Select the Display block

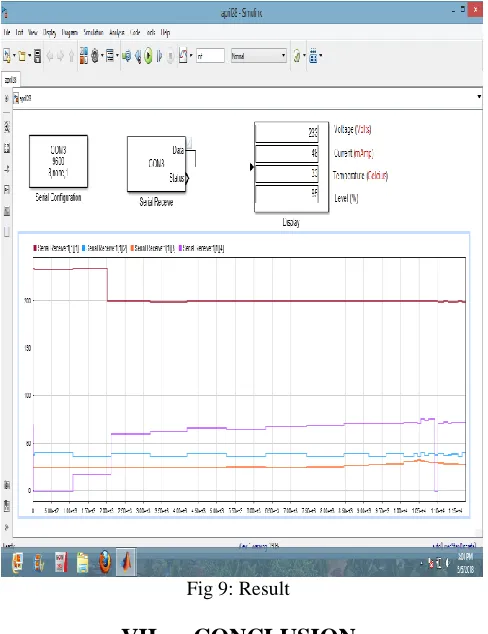point(291,167)
